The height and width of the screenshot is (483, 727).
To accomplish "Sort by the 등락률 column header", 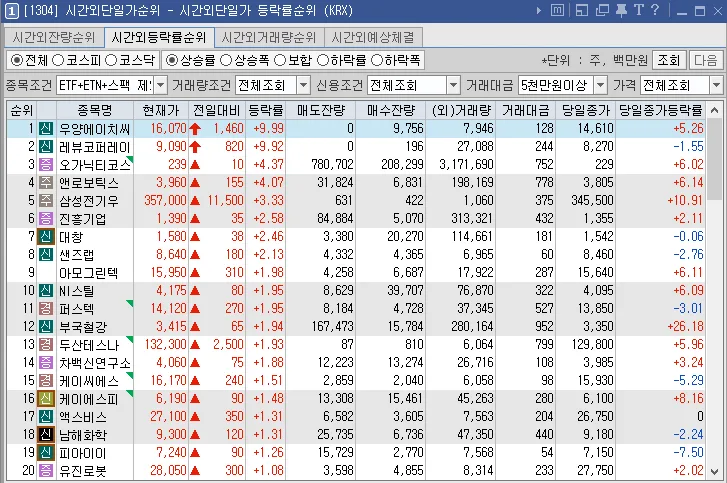I will pyautogui.click(x=266, y=110).
